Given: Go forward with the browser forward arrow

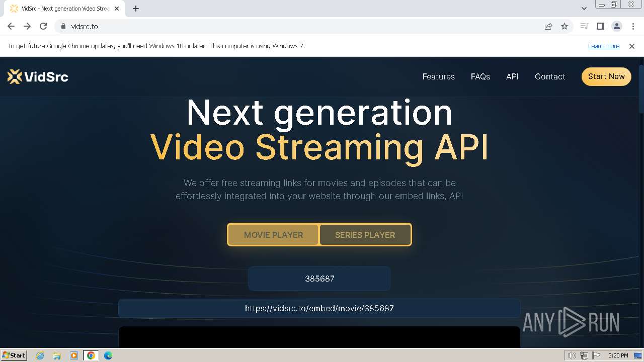Looking at the screenshot, I should point(27,26).
